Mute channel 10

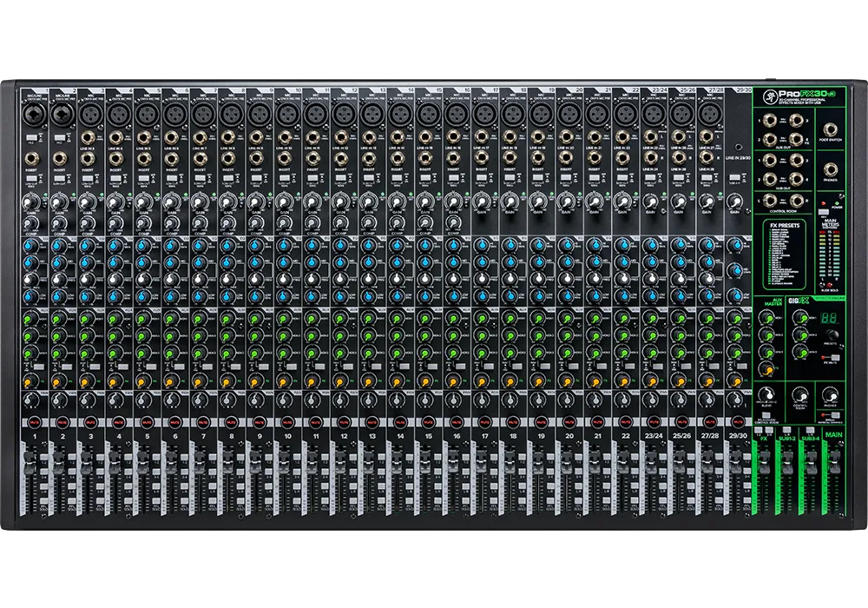tap(288, 422)
